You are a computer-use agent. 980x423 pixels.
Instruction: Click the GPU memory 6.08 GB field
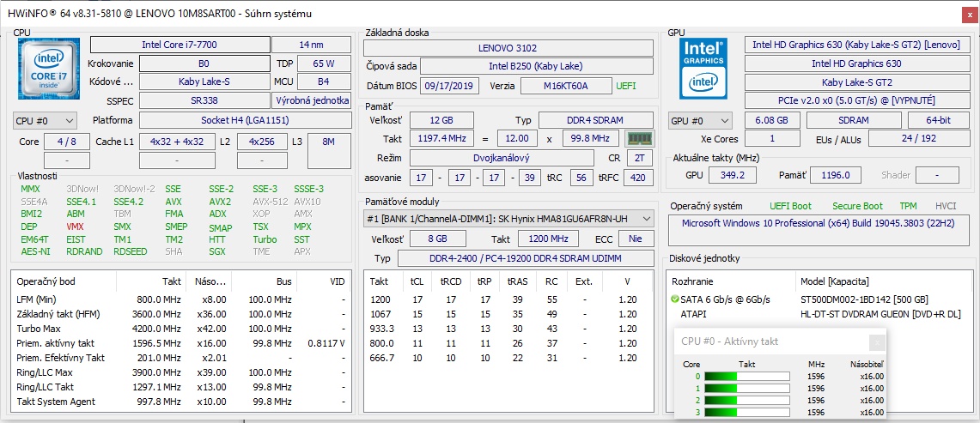point(771,120)
